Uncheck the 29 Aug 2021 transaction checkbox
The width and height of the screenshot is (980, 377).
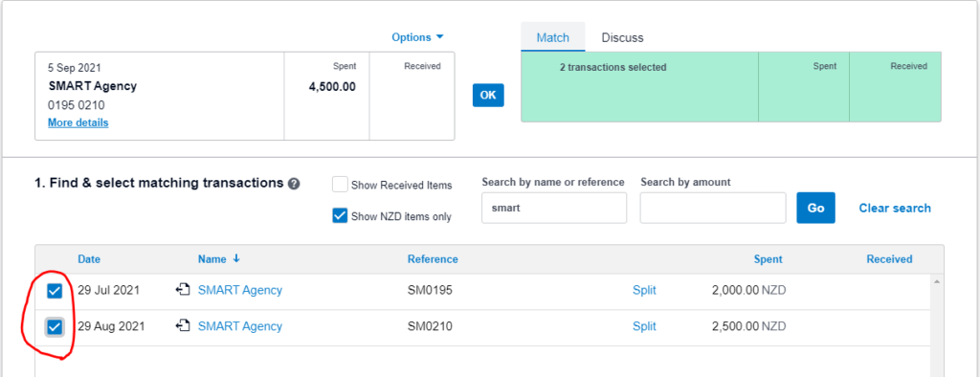(x=55, y=326)
